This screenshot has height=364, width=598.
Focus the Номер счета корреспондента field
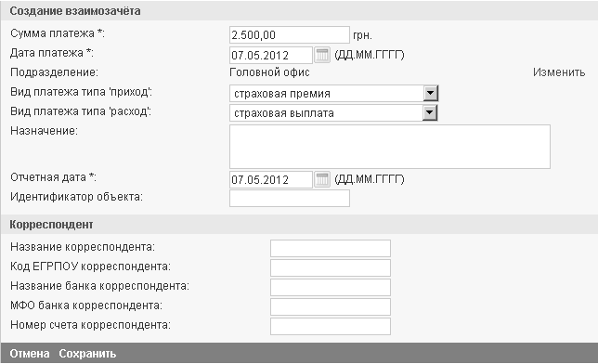331,326
